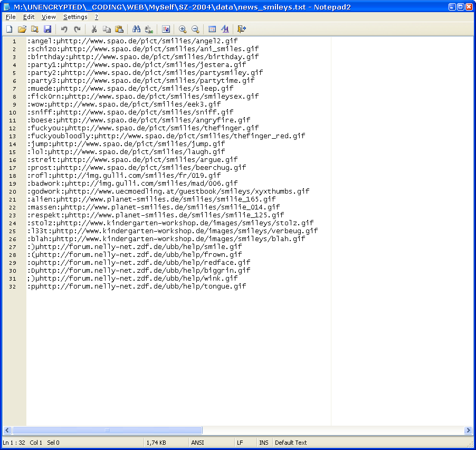Place cursor in the :stolz: line

tap(170, 223)
